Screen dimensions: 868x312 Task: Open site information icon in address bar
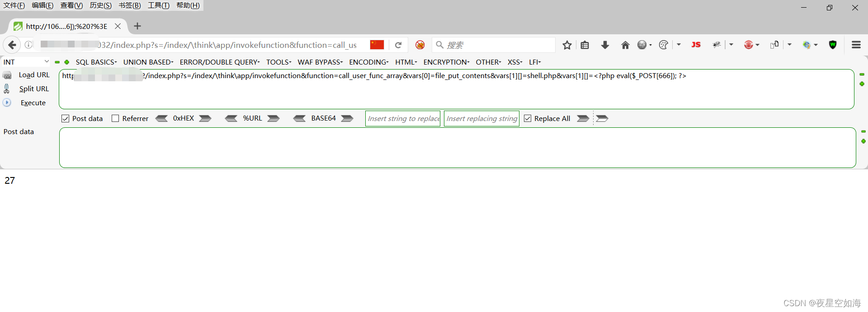pyautogui.click(x=28, y=45)
